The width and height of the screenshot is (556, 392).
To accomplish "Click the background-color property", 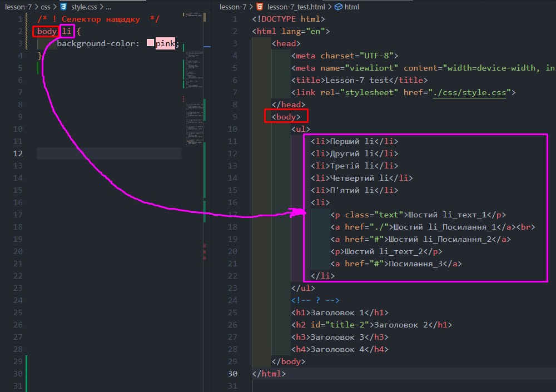I will [96, 43].
